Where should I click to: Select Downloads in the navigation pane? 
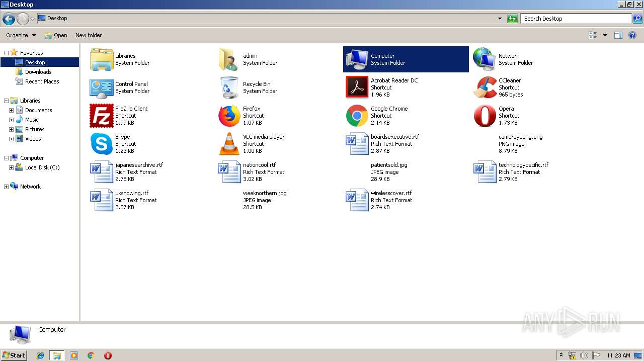(38, 72)
